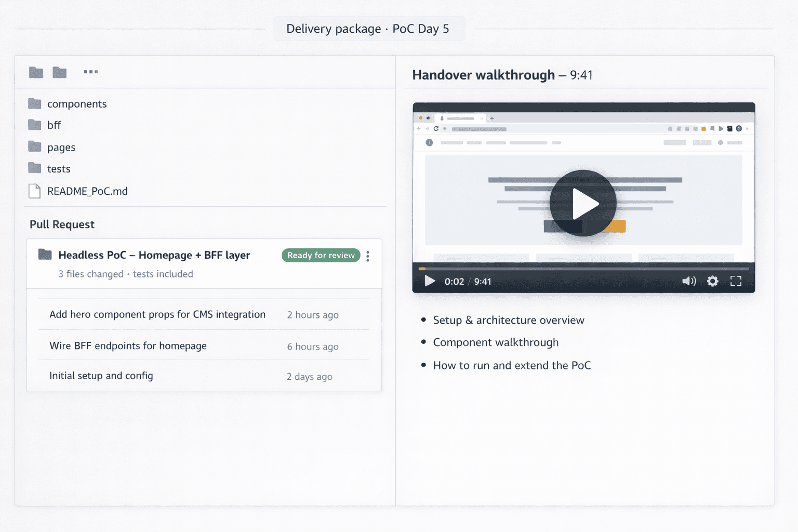The image size is (798, 532).
Task: Toggle the Ready for review status badge
Action: pyautogui.click(x=321, y=255)
